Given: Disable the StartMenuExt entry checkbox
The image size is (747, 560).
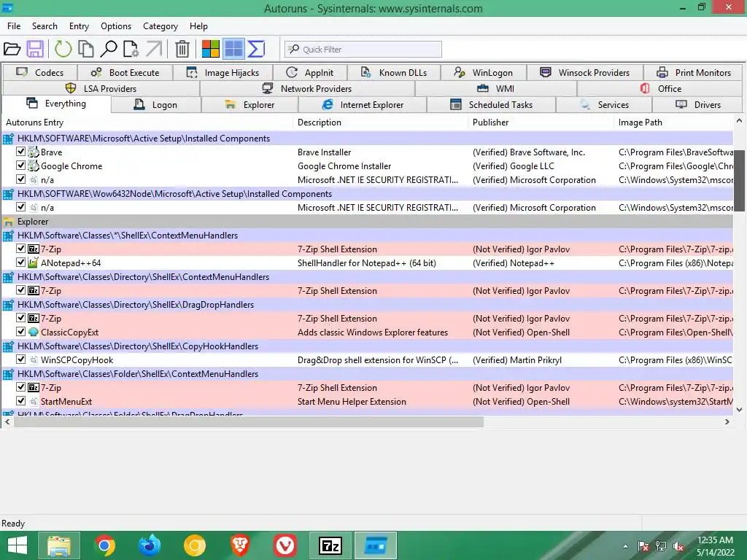Looking at the screenshot, I should tap(20, 401).
